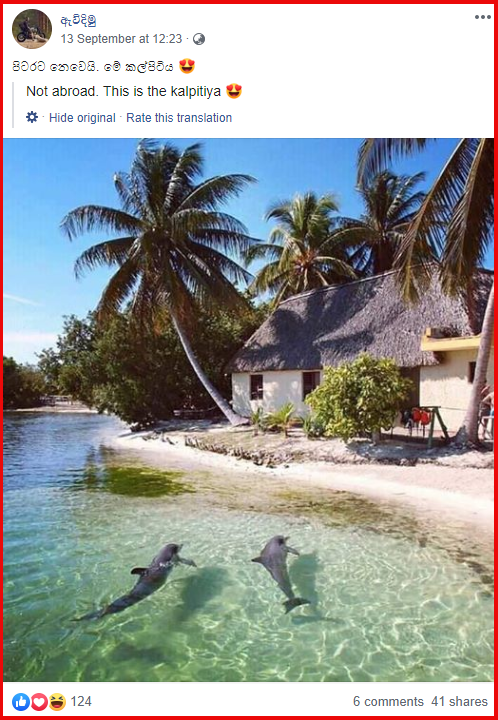
Task: Click the 13 September at 12:23 timestamp
Action: pyautogui.click(x=121, y=39)
